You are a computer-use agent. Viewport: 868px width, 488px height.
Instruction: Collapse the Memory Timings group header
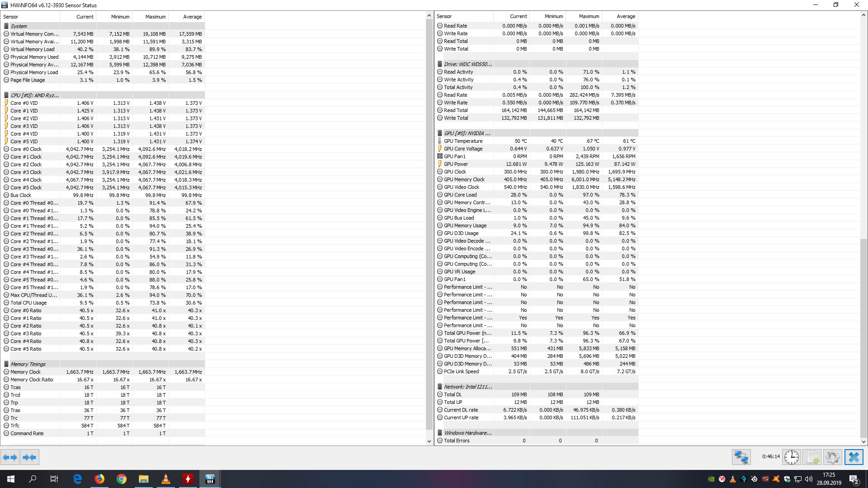click(x=28, y=364)
